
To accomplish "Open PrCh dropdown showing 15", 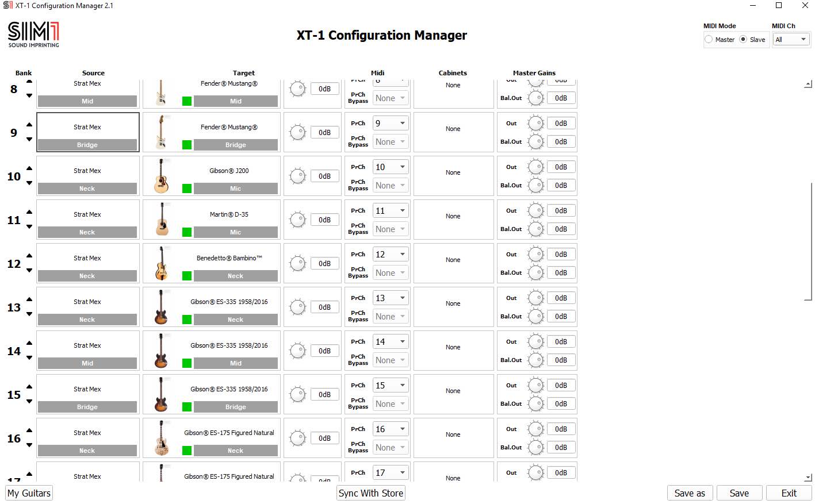I will point(391,385).
